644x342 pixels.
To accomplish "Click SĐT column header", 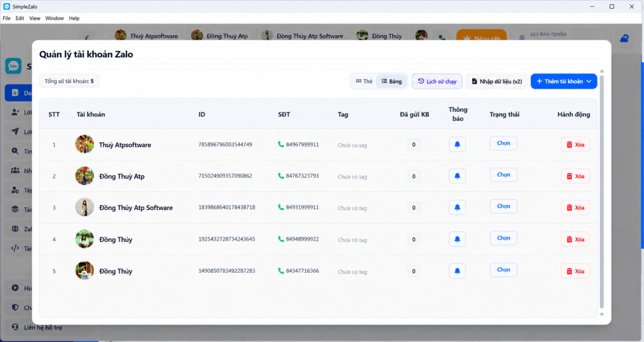I will pos(284,114).
